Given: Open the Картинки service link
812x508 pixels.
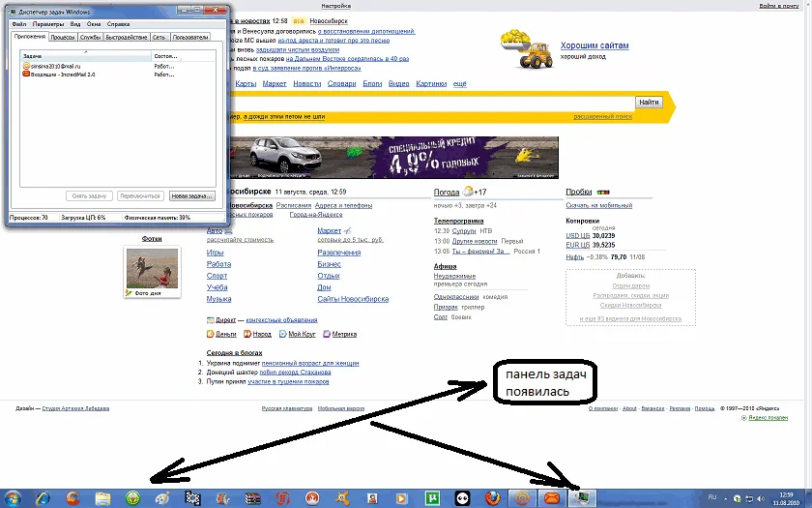Looking at the screenshot, I should [x=431, y=83].
